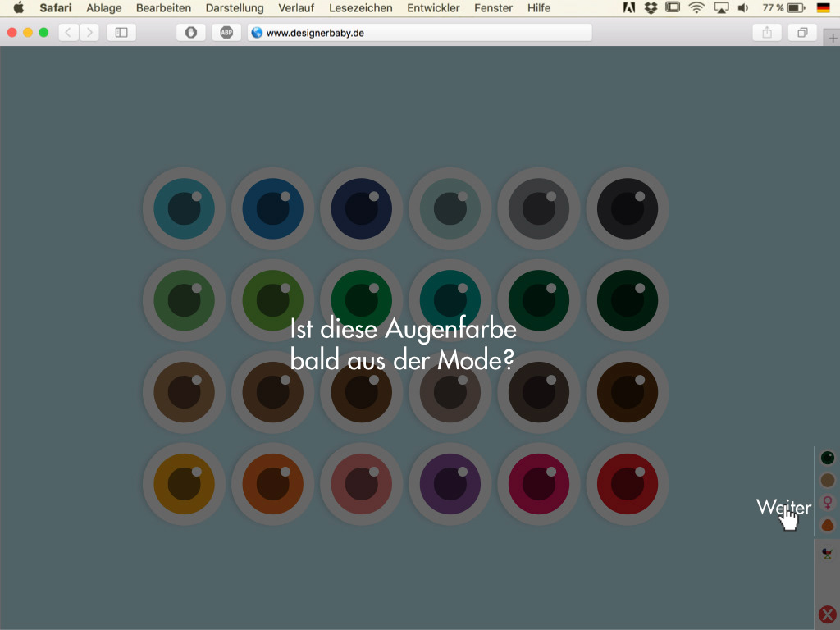The width and height of the screenshot is (840, 630).
Task: Select the charcoal grey eye color
Action: (539, 208)
